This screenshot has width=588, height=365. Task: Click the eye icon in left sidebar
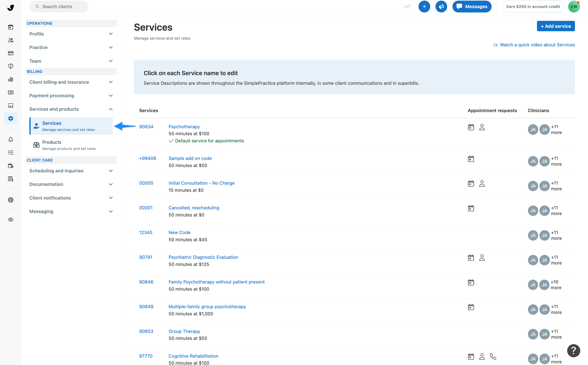pyautogui.click(x=11, y=220)
